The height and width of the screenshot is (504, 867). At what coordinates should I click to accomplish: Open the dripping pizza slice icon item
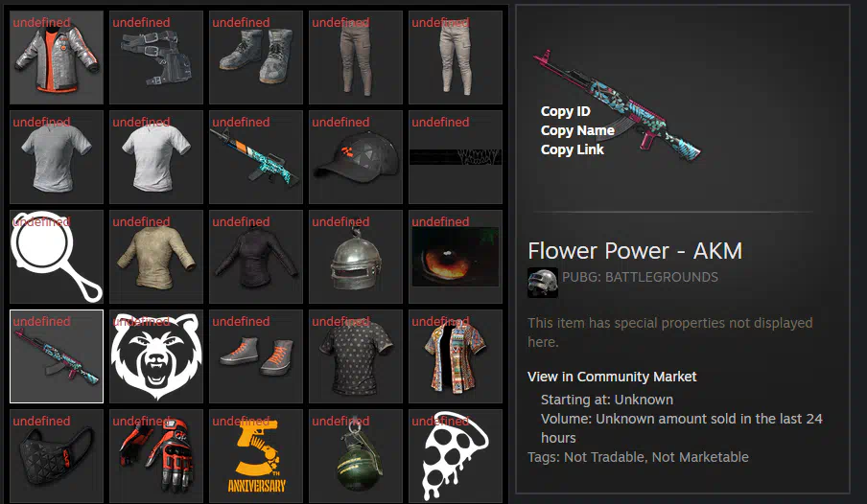click(456, 456)
